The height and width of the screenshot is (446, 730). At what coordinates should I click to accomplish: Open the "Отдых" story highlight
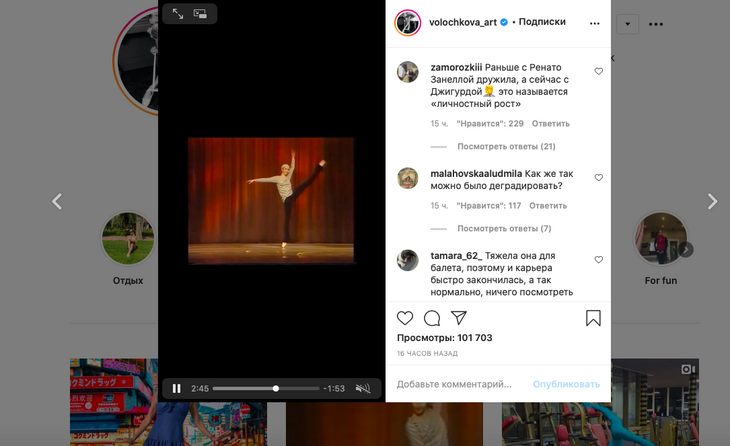(128, 240)
